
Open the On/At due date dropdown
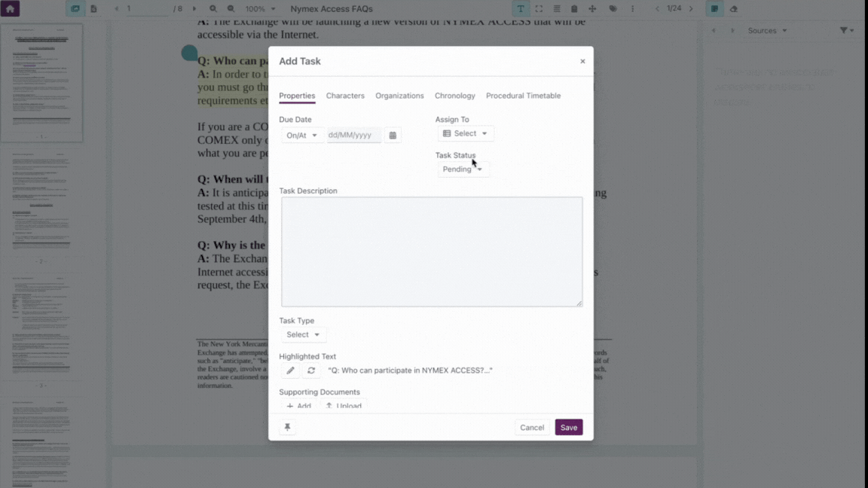(301, 135)
